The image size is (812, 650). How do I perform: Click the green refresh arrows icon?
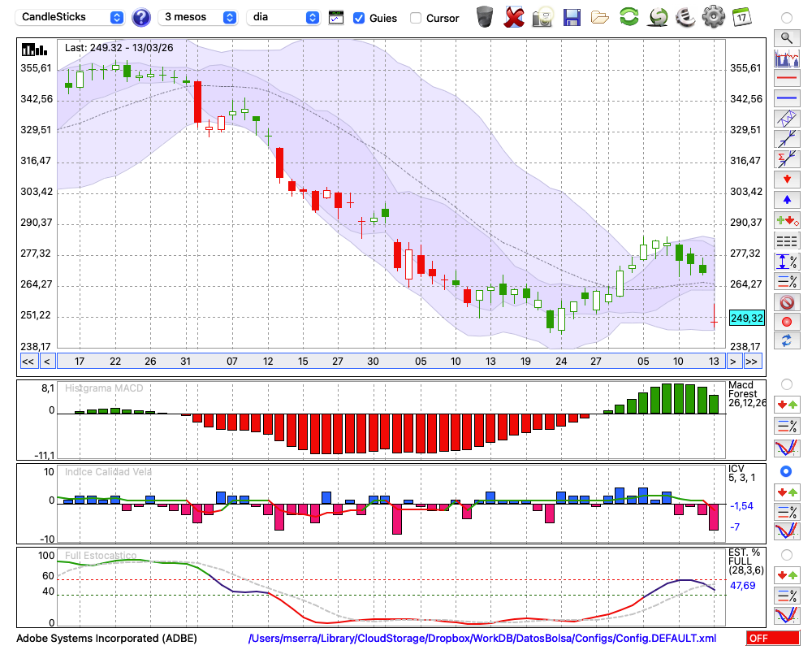click(628, 17)
